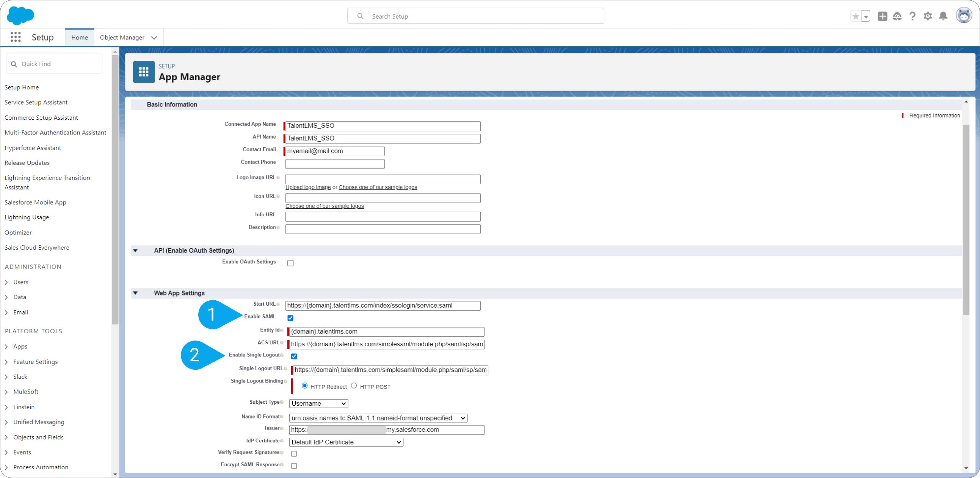Click the Subject Type help icon
This screenshot has width=980, height=478.
tap(282, 402)
